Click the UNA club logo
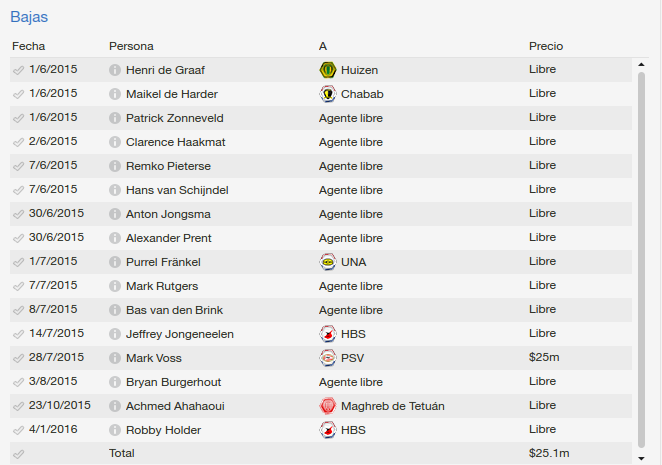Screen dimensions: 662x465 pos(328,262)
